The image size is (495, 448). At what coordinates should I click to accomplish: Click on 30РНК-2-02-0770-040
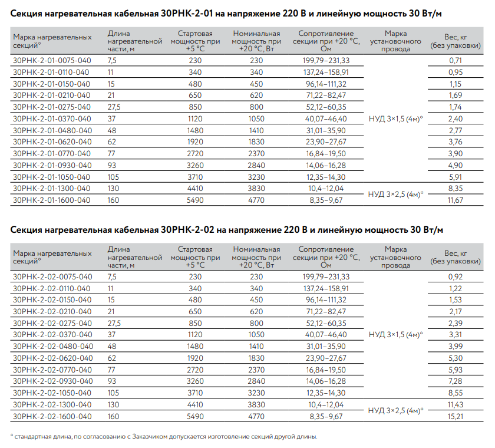click(52, 370)
